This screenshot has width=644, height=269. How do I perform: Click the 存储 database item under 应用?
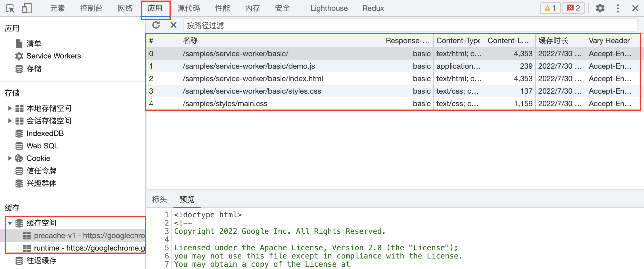[34, 68]
